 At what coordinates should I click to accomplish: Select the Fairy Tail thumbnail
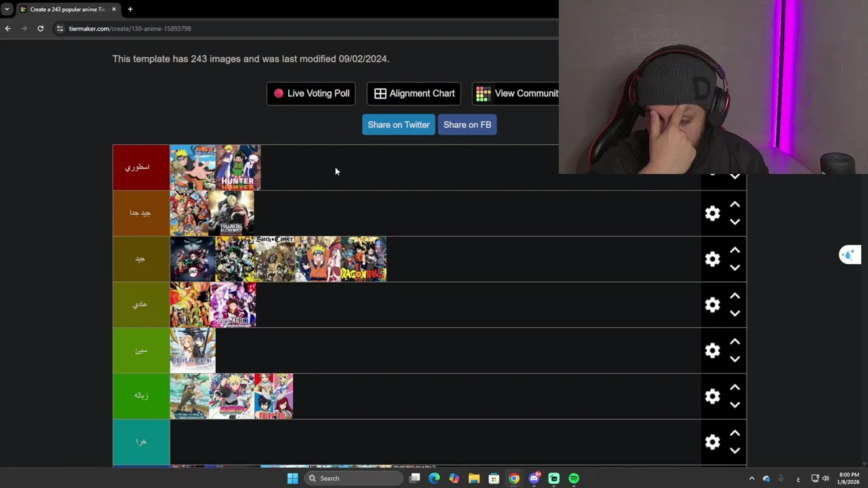[274, 396]
